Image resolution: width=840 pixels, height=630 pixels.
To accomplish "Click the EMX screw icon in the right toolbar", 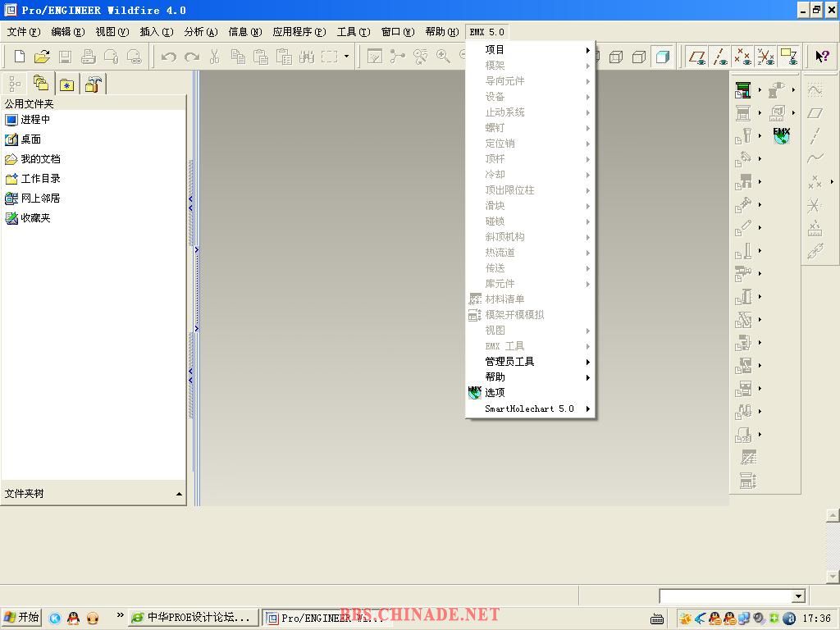I will [x=743, y=204].
